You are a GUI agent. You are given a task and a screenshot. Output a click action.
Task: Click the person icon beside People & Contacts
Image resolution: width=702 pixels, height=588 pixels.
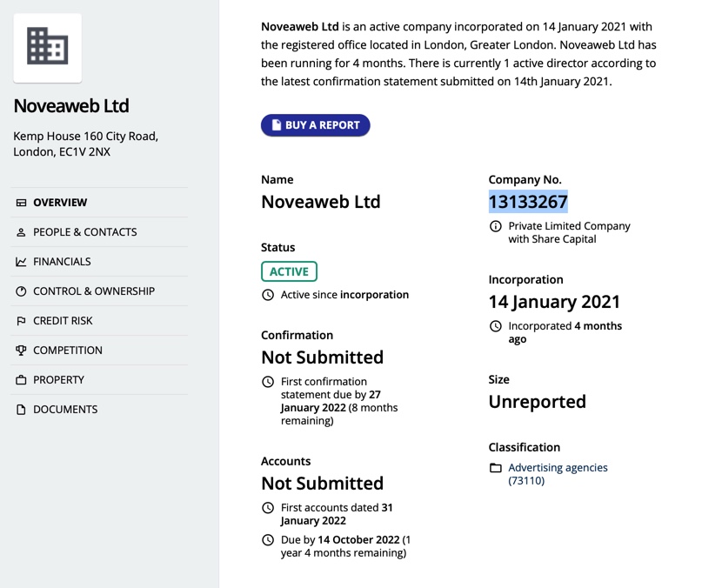21,232
